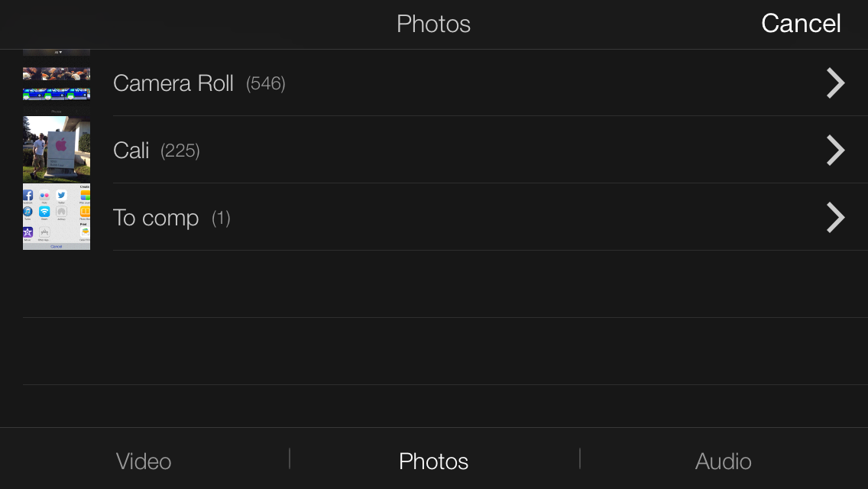The height and width of the screenshot is (489, 868).
Task: Open the Cali album thumbnail photo
Action: coord(57,149)
